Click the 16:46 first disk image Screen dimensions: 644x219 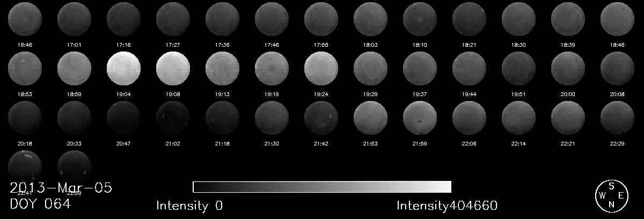click(x=25, y=19)
